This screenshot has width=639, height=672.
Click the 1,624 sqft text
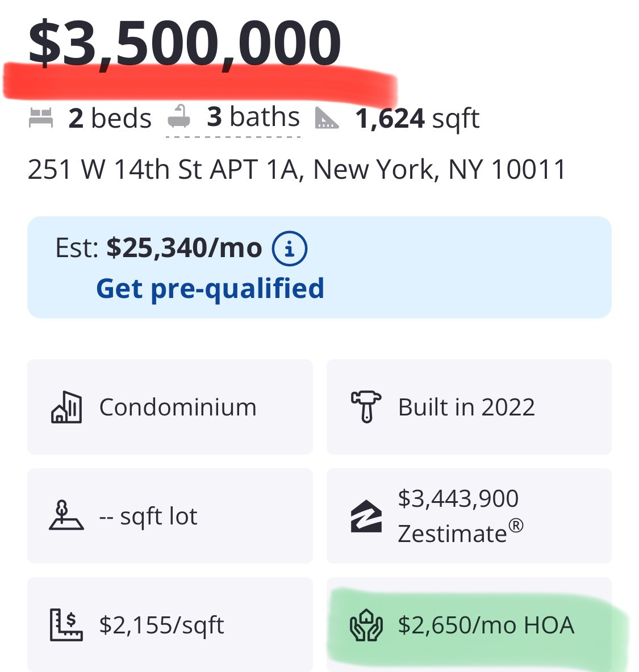[x=417, y=119]
